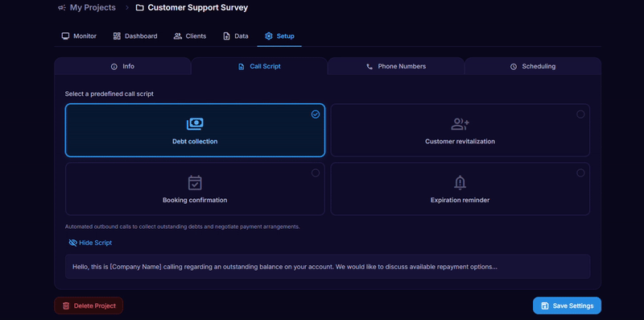Click the Customer revitalization user-plus icon
The height and width of the screenshot is (320, 644).
(460, 124)
